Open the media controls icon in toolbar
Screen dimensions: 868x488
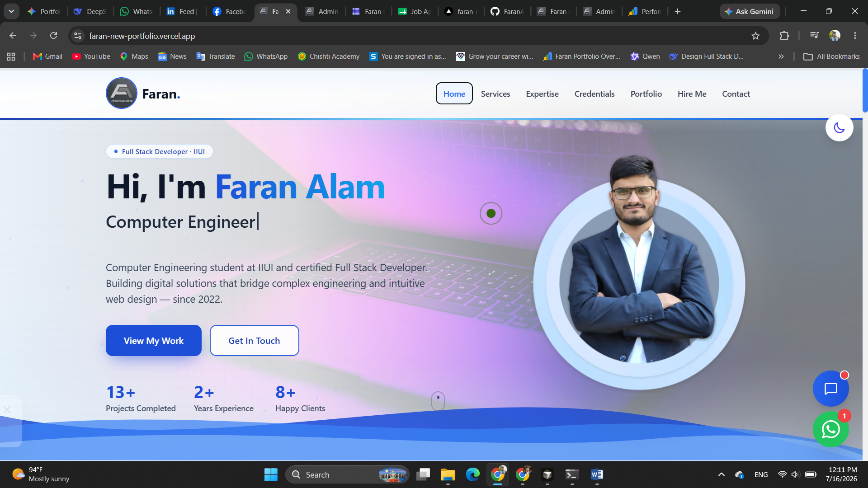coord(814,35)
